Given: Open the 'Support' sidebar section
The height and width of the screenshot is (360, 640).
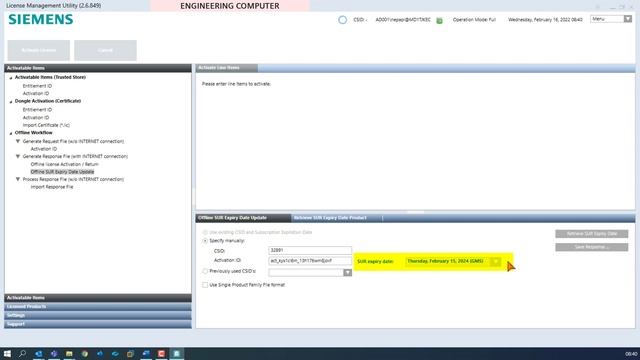Looking at the screenshot, I should click(98, 324).
